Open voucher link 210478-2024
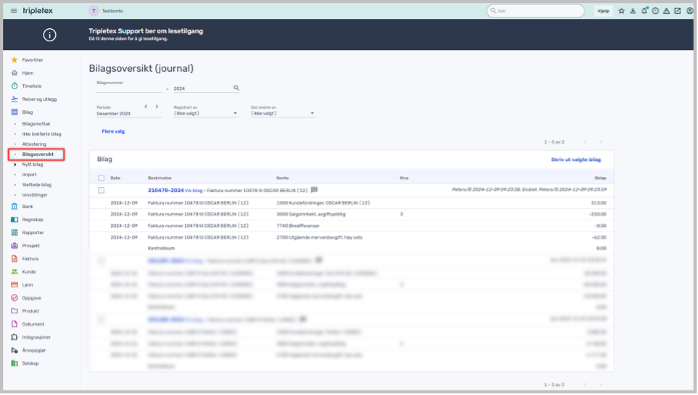Screen dimensions: 698x395 point(166,190)
